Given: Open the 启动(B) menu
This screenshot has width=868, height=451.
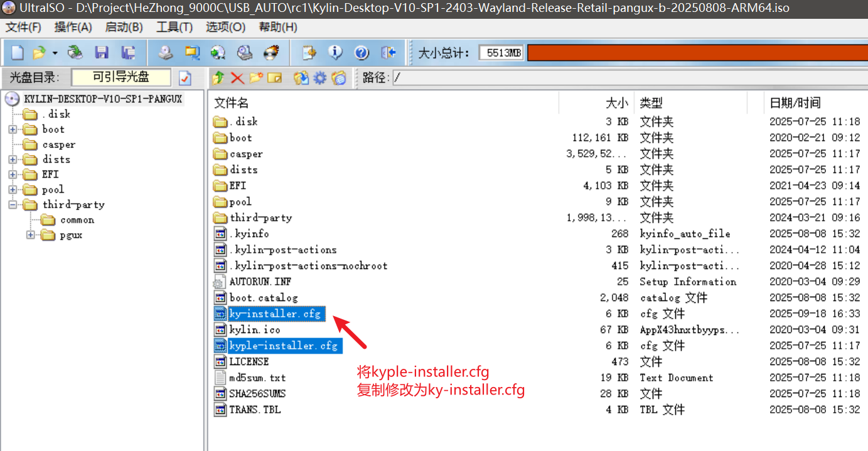Looking at the screenshot, I should pyautogui.click(x=124, y=27).
